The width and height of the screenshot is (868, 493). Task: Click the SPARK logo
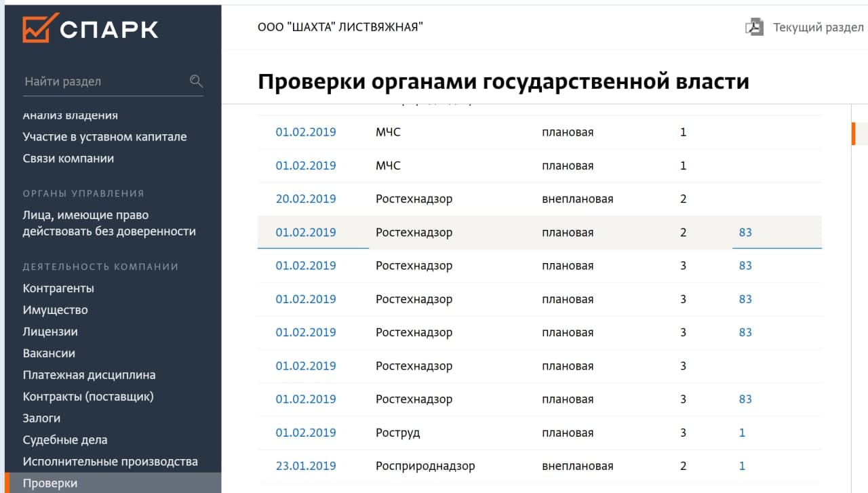tap(90, 28)
